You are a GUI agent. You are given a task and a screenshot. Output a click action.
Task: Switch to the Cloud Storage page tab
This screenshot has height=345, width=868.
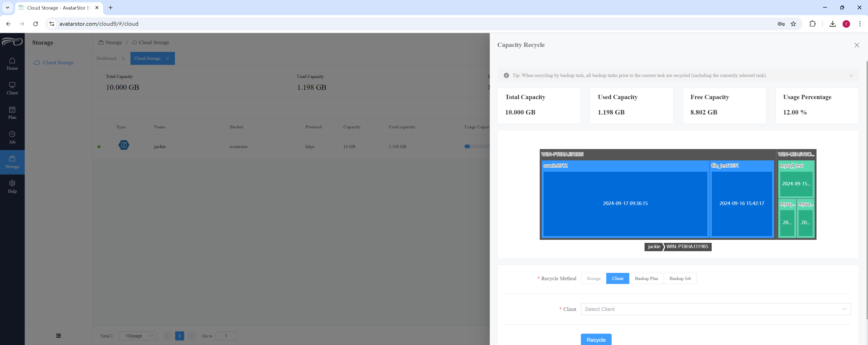coord(147,59)
